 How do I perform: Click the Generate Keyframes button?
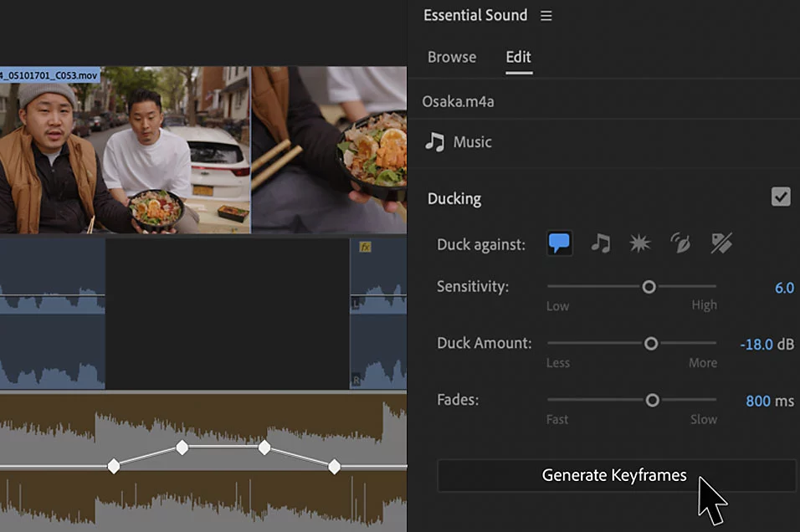615,475
